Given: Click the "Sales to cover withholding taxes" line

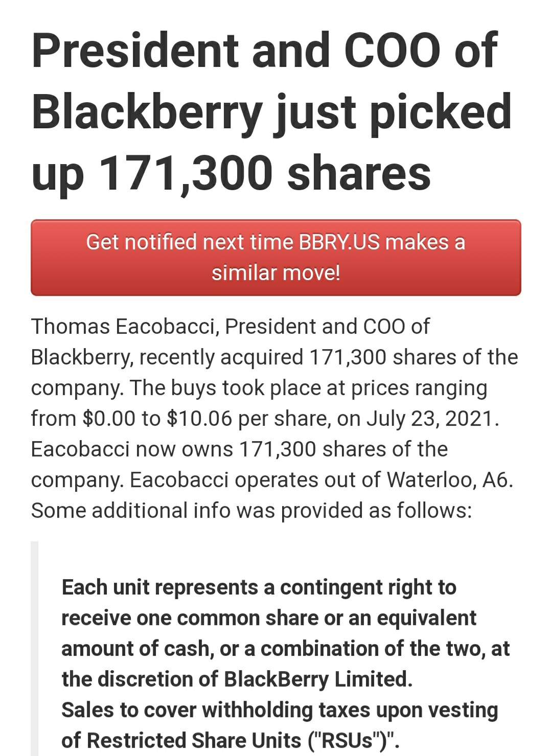Looking at the screenshot, I should [x=279, y=709].
